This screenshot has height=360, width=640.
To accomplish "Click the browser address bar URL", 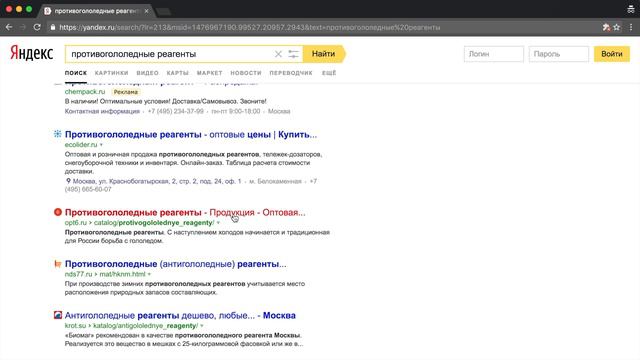I will (x=249, y=27).
